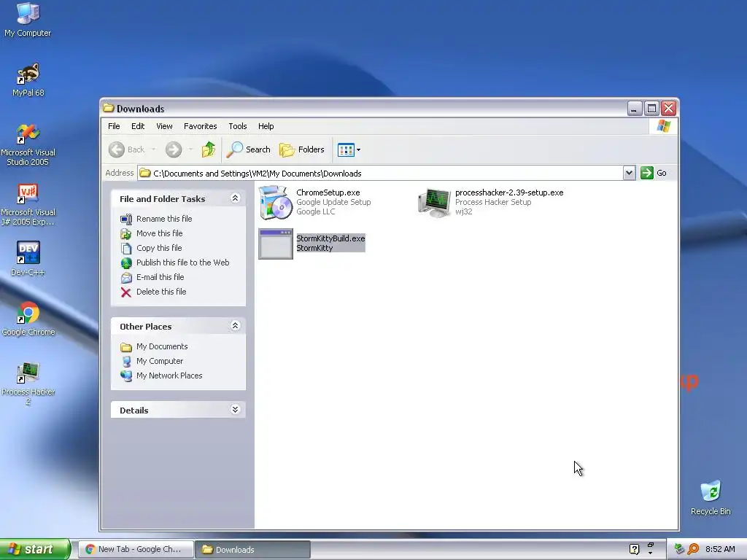The height and width of the screenshot is (560, 747).
Task: Collapse the File and Folder Tasks panel
Action: click(x=235, y=198)
